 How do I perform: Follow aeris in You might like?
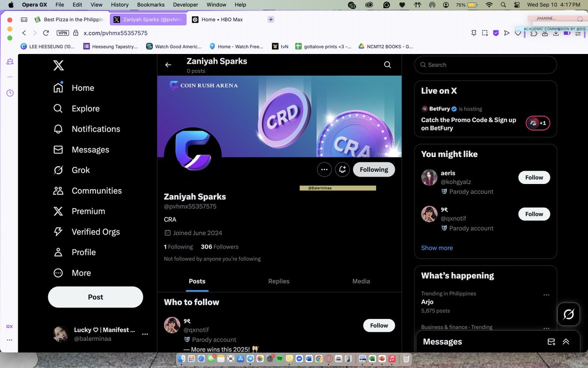[534, 178]
